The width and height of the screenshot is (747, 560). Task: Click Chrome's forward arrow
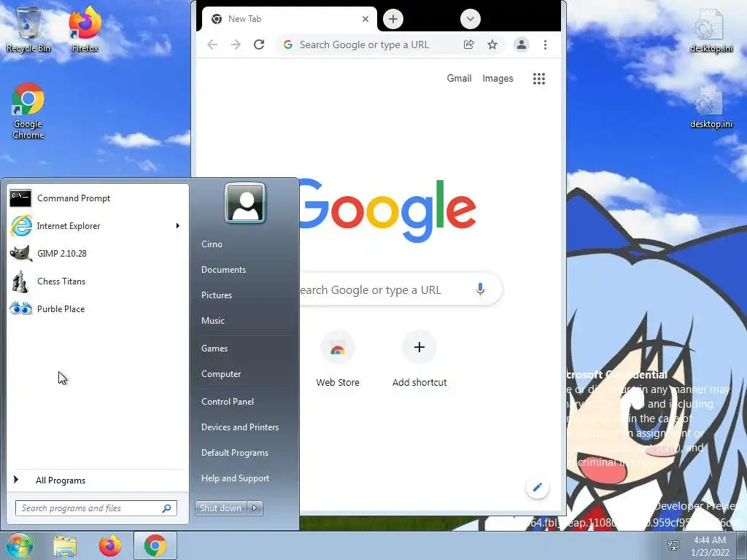pyautogui.click(x=236, y=44)
